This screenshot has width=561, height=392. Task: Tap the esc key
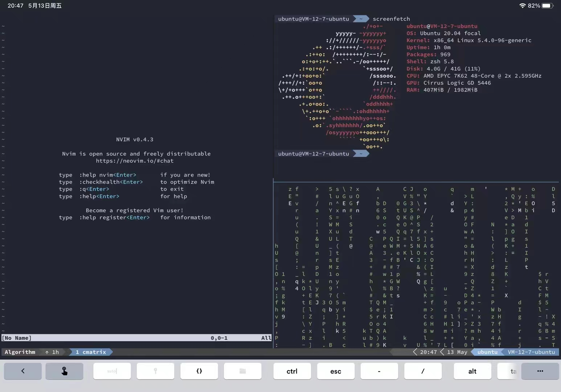[x=336, y=371]
